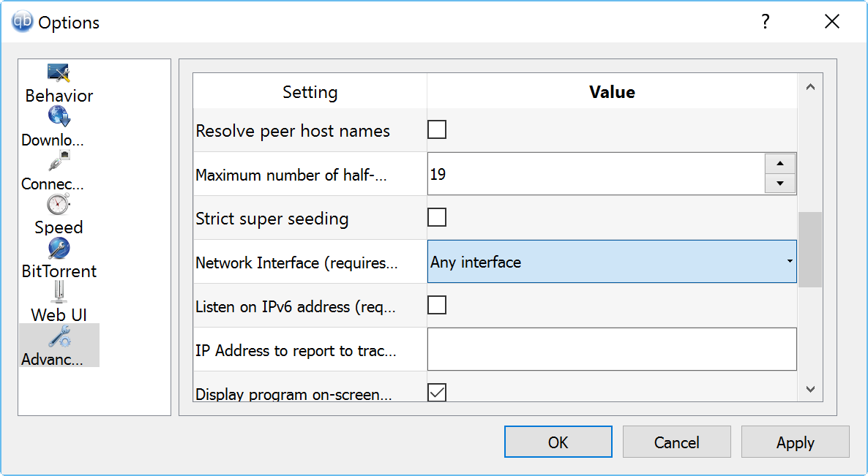The image size is (868, 476).
Task: Enable Listen on IPv6 address checkbox
Action: (437, 305)
